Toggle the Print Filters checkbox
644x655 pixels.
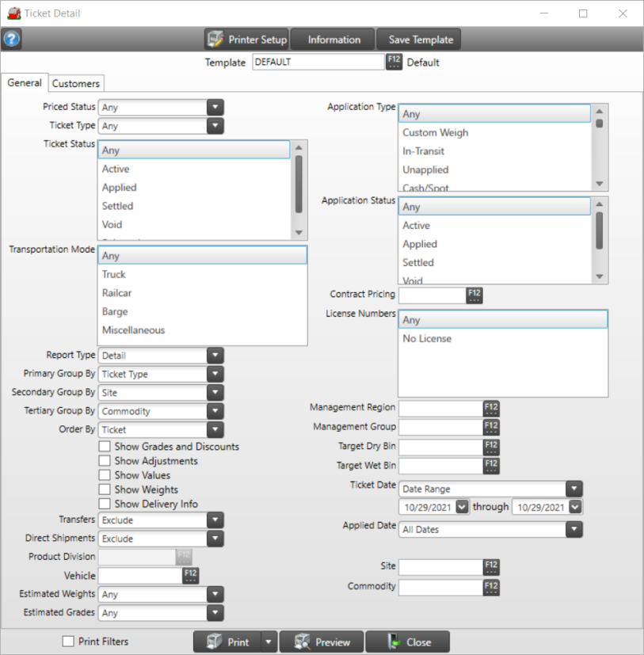coord(68,642)
